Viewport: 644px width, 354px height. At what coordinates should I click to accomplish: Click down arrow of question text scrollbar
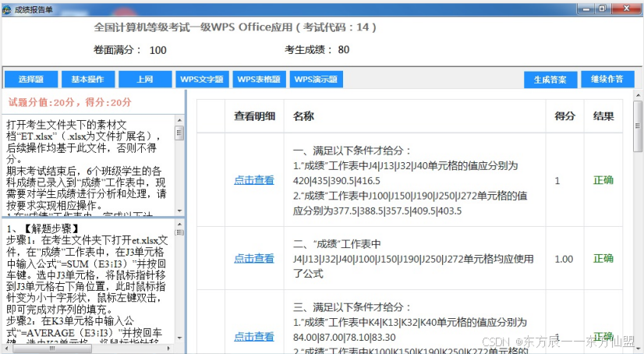click(179, 211)
